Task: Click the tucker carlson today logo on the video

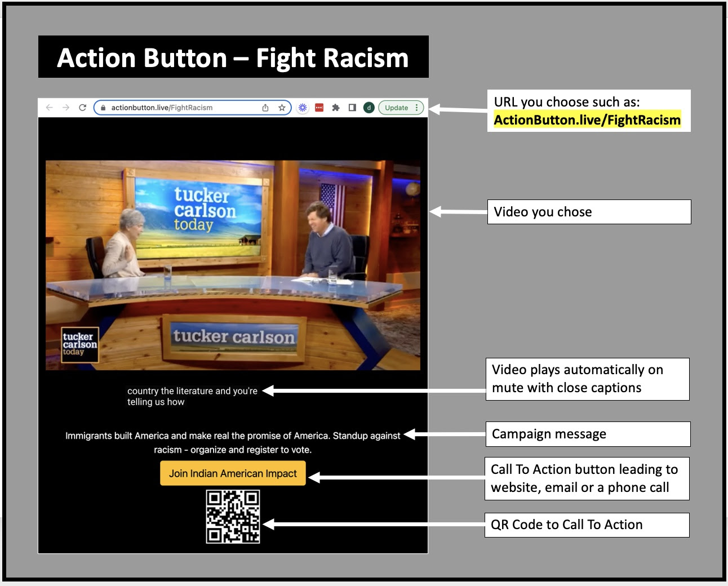Action: 79,344
